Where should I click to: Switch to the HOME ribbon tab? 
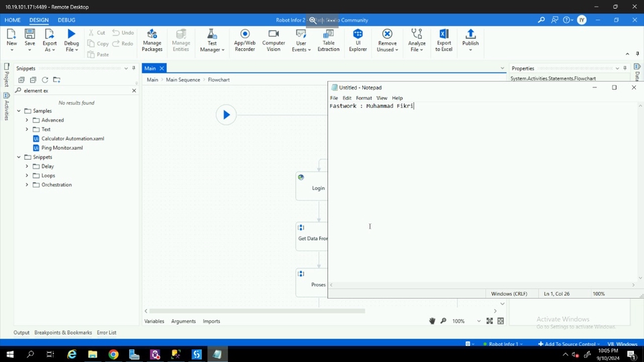point(12,19)
